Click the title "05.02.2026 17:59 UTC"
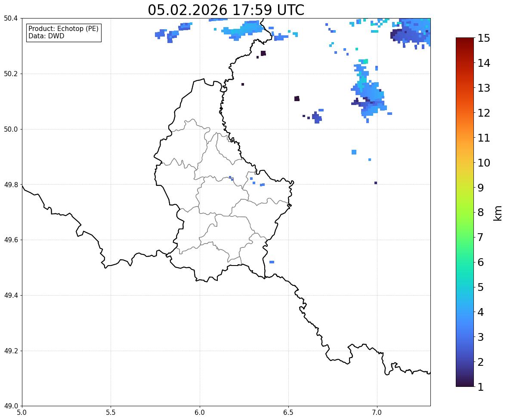Image resolution: width=507 pixels, height=420 pixels. [226, 10]
